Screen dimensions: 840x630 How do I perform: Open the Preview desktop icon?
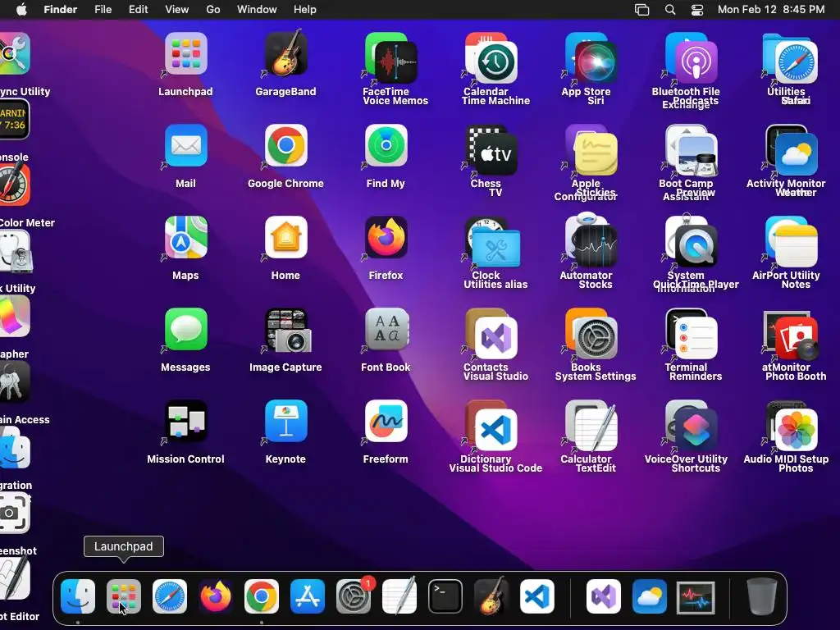(696, 155)
